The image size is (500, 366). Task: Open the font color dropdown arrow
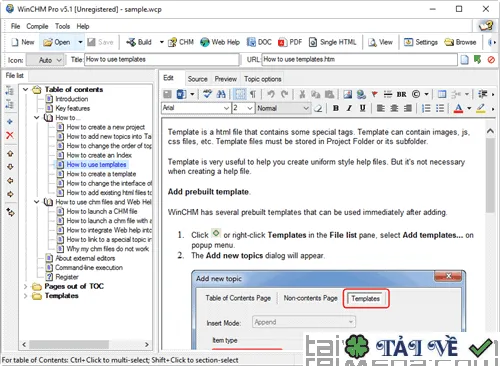point(469,108)
